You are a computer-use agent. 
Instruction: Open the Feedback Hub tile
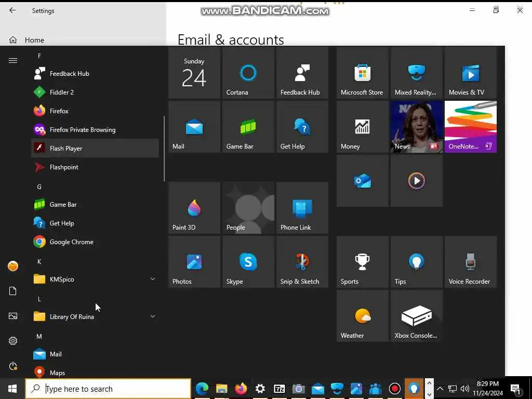pos(302,73)
